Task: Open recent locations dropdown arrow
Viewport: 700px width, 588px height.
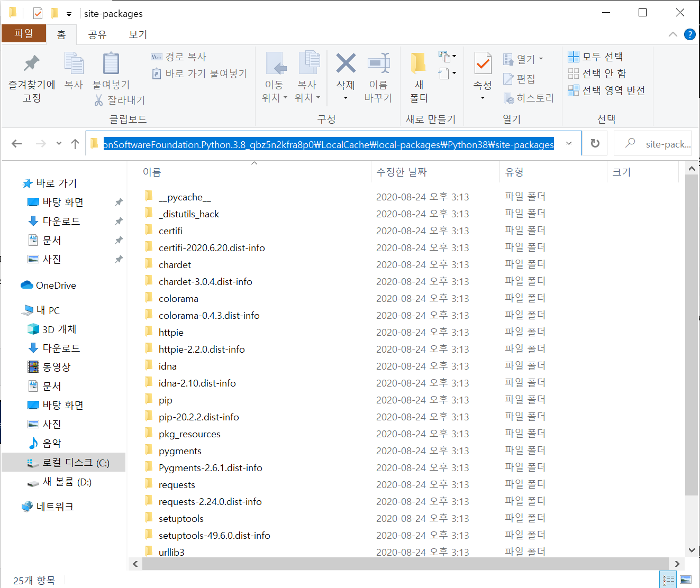Action: [59, 143]
